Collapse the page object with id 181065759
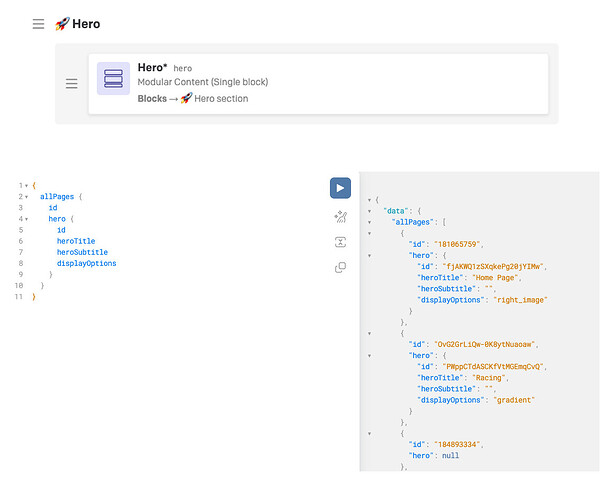 [x=369, y=233]
